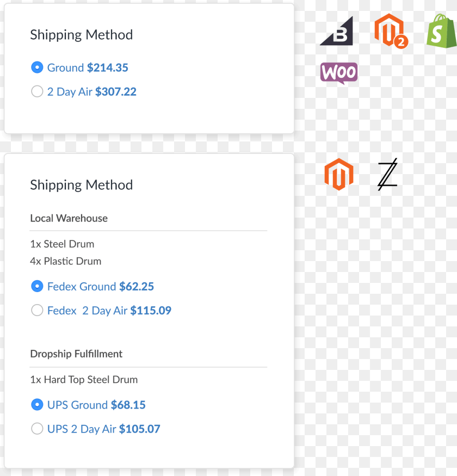457x476 pixels.
Task: Select the Ground $214.35 radio button
Action: pos(37,67)
